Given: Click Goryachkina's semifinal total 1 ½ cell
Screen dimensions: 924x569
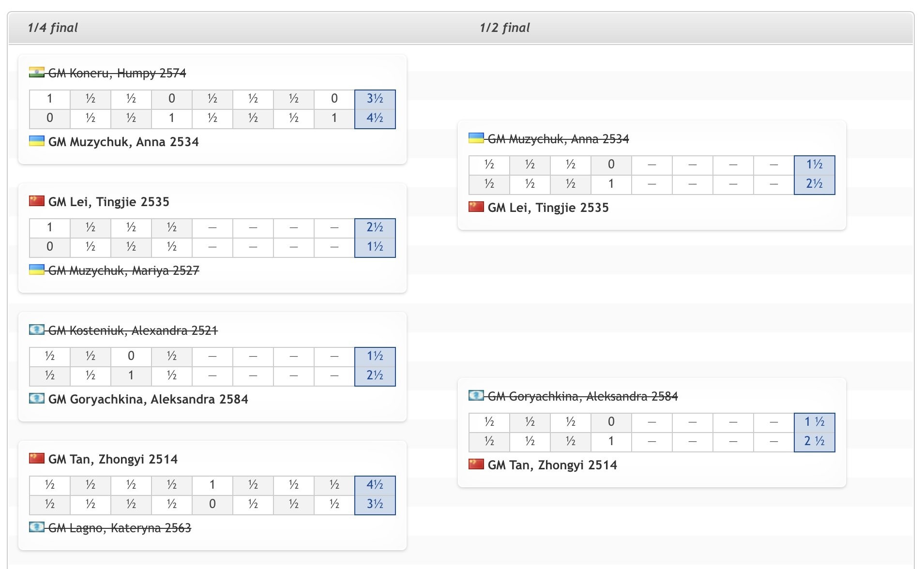Looking at the screenshot, I should (x=815, y=422).
